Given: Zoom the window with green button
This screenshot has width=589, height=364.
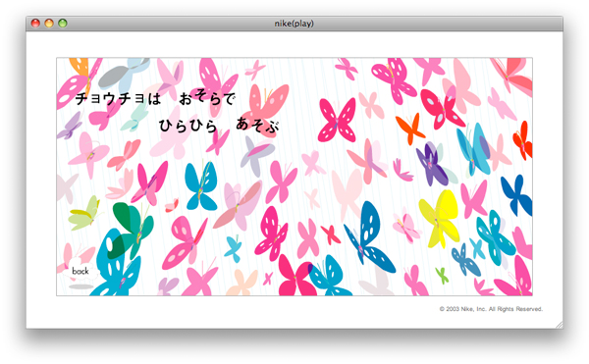Looking at the screenshot, I should pos(63,24).
